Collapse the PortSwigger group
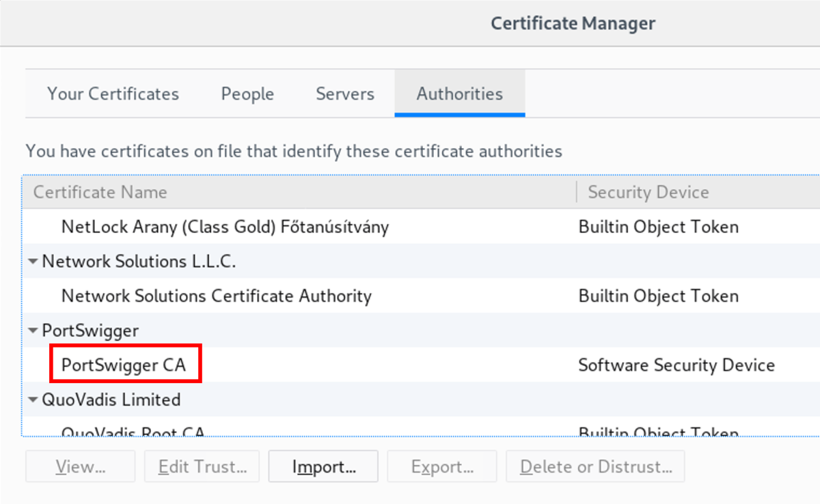Image resolution: width=820 pixels, height=504 pixels. point(33,331)
